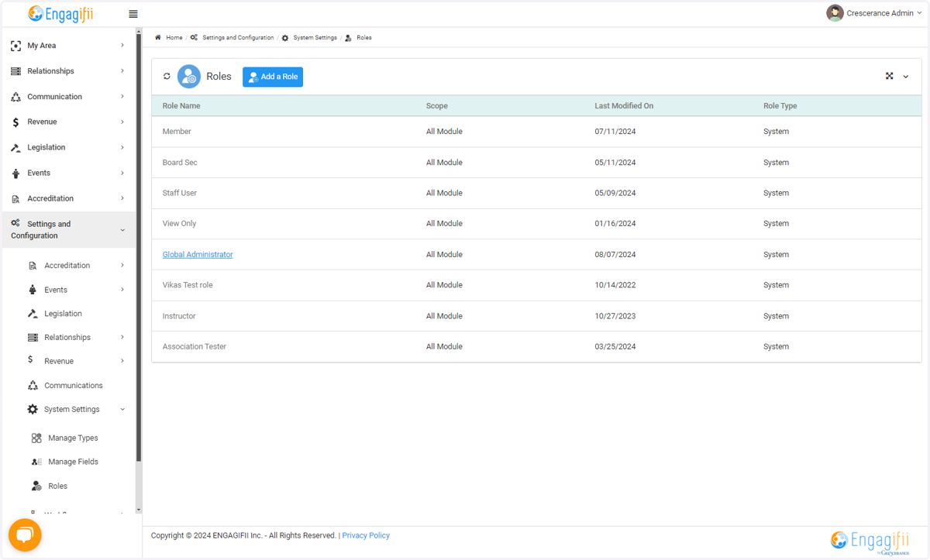The image size is (930, 560).
Task: Open the Communications submenu item
Action: coord(74,386)
